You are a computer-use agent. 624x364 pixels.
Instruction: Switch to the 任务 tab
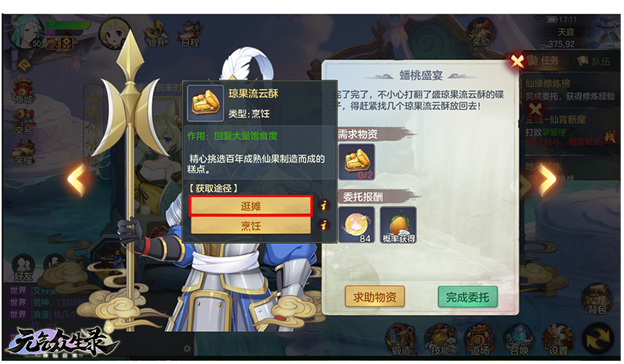pos(544,61)
